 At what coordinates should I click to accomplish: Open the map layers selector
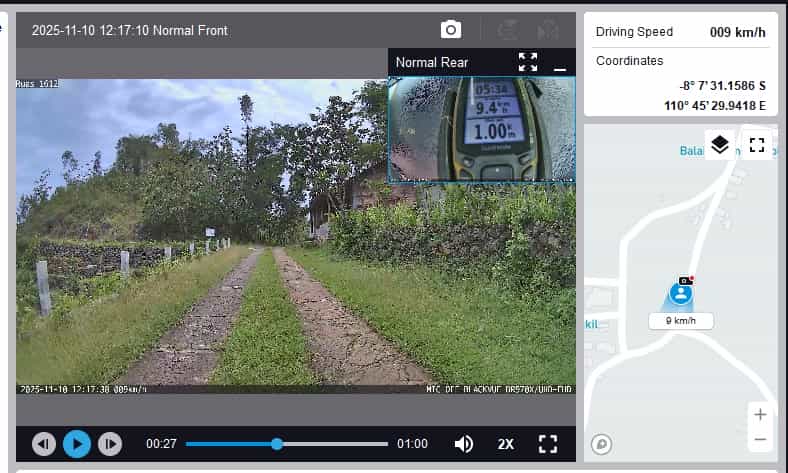tap(719, 145)
